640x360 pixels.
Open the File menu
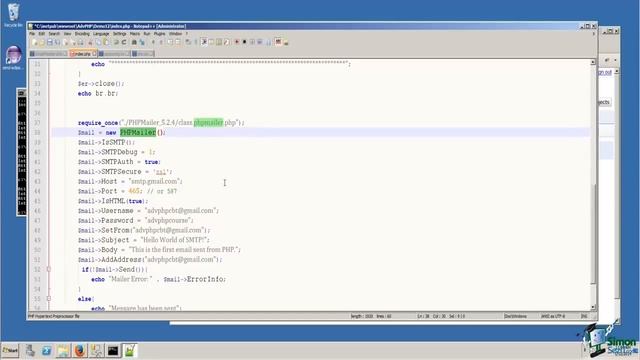(x=32, y=34)
